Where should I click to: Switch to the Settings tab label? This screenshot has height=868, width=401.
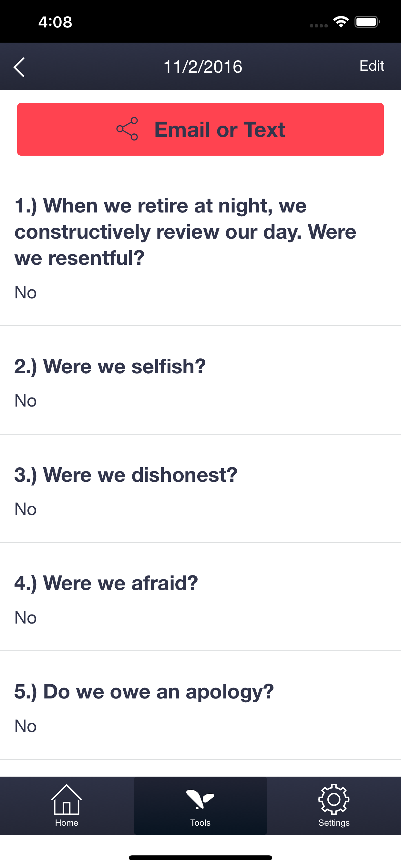(x=334, y=822)
